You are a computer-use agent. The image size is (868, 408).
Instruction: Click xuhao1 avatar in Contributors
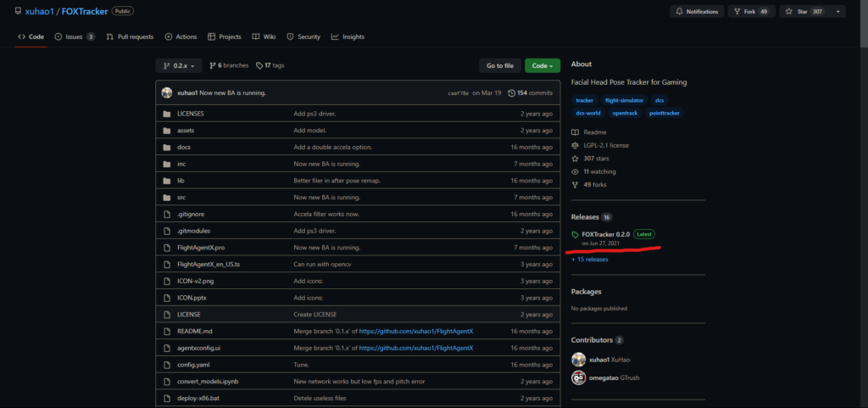[x=579, y=360]
